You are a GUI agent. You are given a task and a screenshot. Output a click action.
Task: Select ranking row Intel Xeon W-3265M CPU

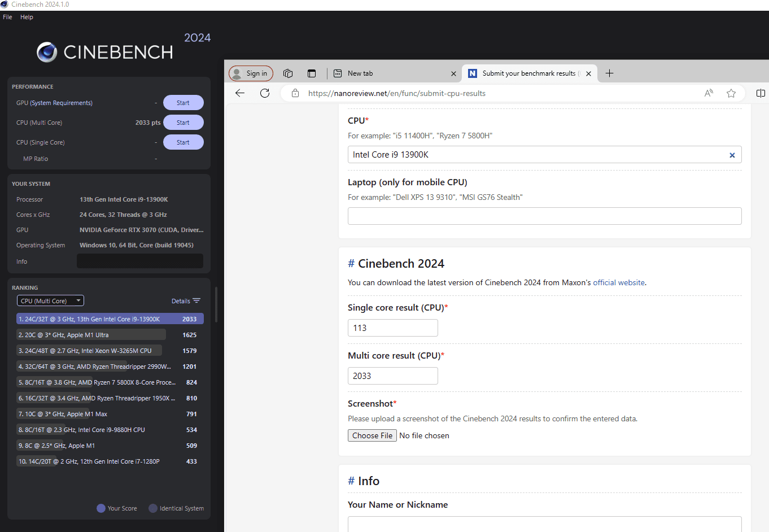point(110,351)
